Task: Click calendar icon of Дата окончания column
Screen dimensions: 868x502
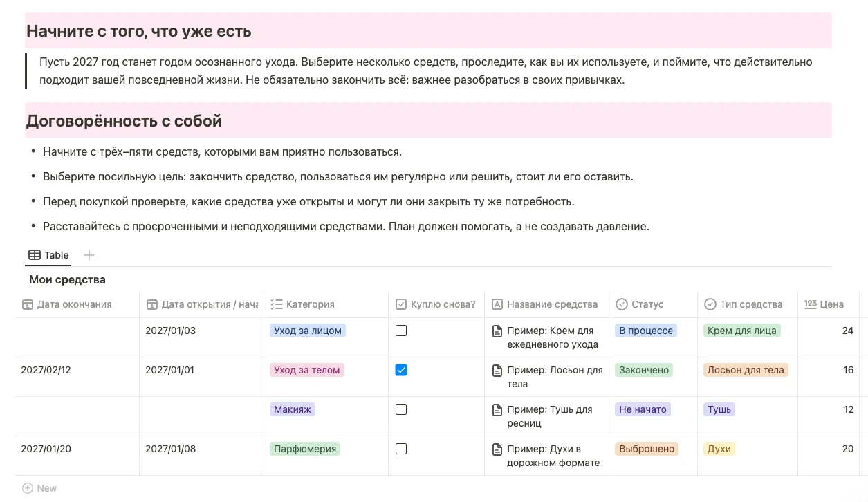Action: (28, 304)
